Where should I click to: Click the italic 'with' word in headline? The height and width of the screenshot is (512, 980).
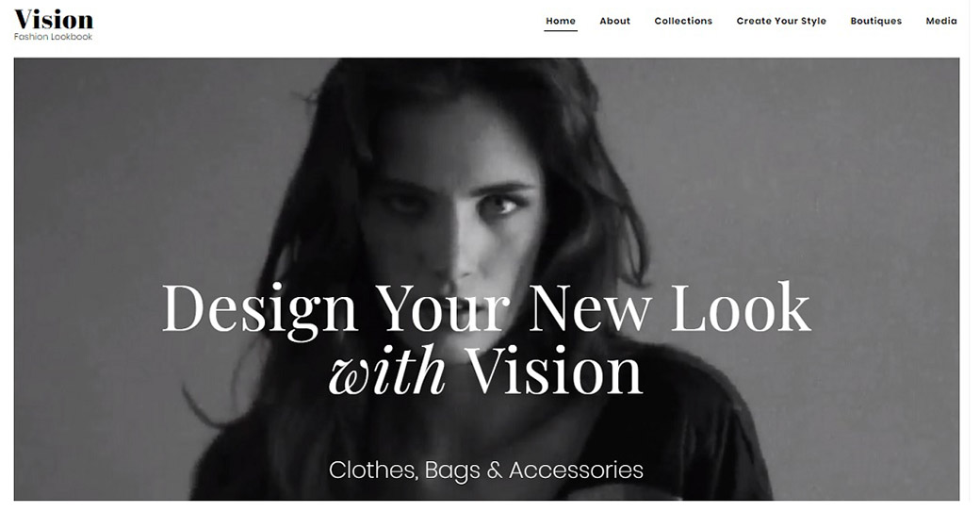[x=387, y=370]
